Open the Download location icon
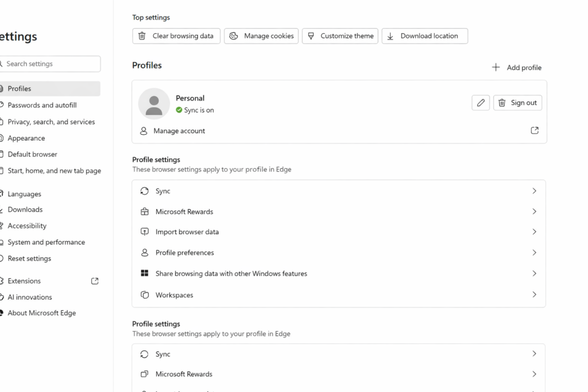 (389, 36)
